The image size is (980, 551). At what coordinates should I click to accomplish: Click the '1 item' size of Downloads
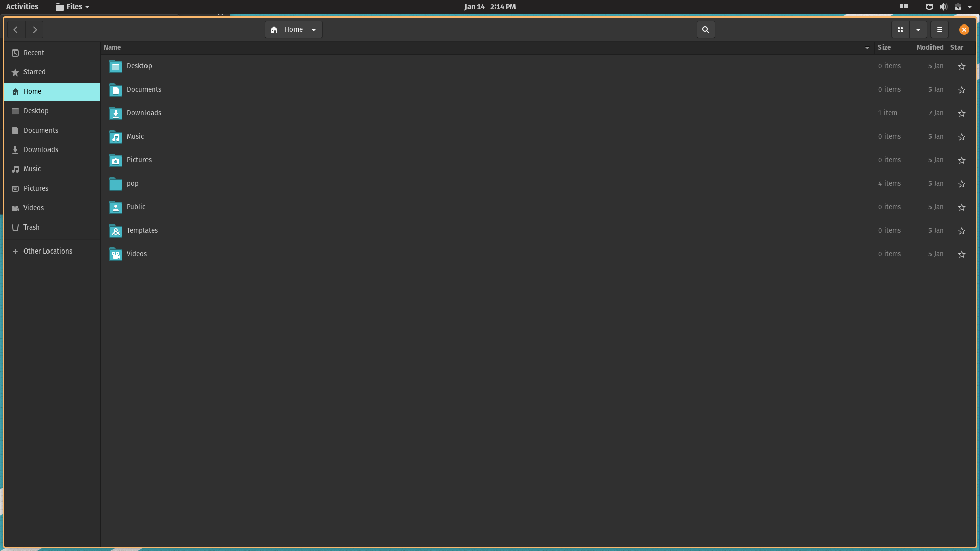pos(888,113)
